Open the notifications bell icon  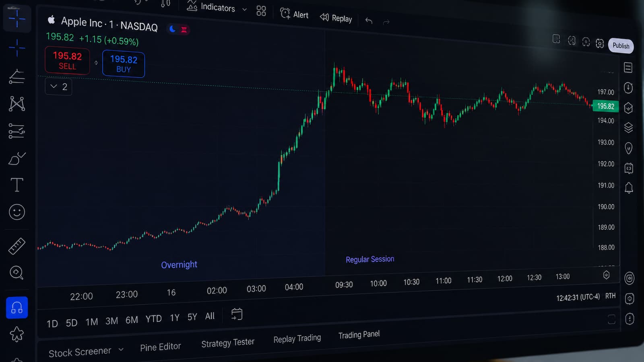pyautogui.click(x=629, y=188)
